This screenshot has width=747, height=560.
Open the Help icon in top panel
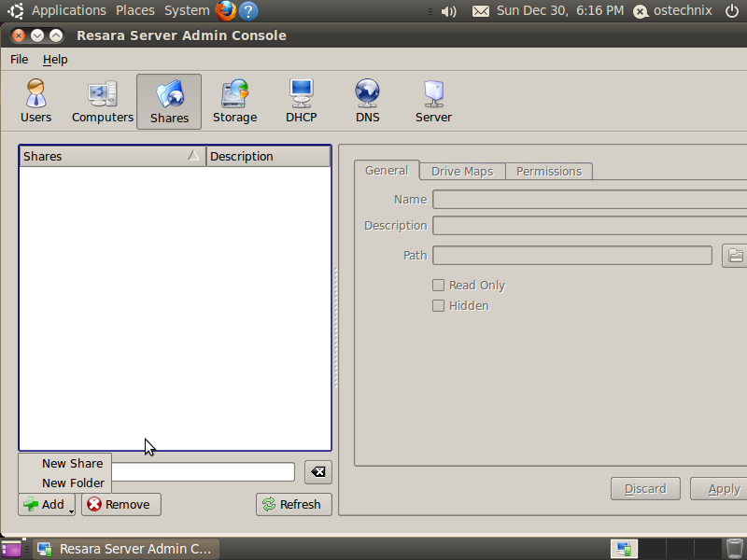pos(248,11)
